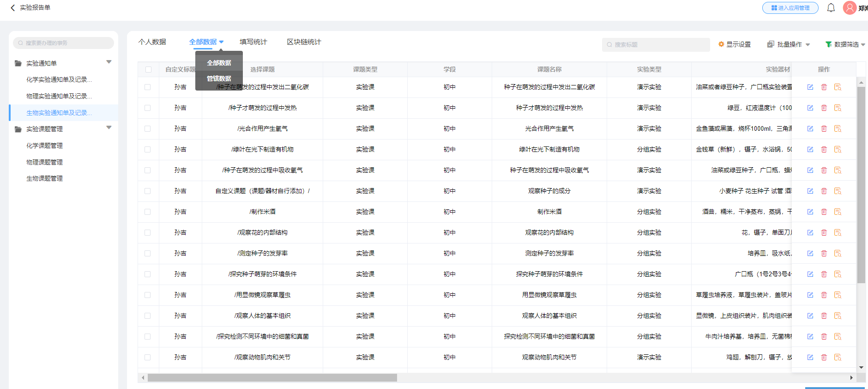This screenshot has height=389, width=868.
Task: Open 物理实验通知单及记录 in the sidebar
Action: [59, 96]
